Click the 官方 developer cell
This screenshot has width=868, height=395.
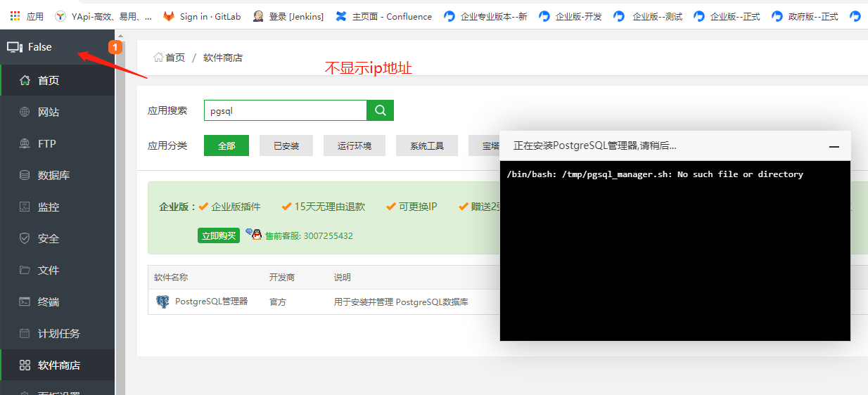(x=278, y=302)
